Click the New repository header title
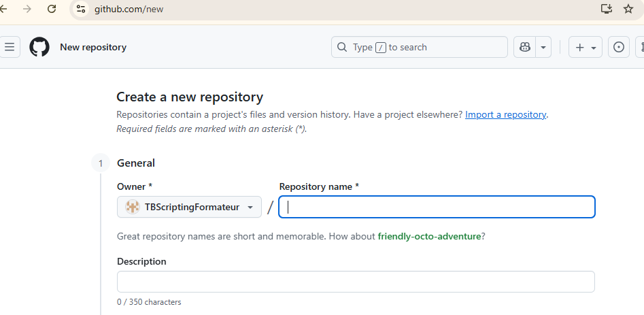The image size is (644, 315). pyautogui.click(x=93, y=47)
